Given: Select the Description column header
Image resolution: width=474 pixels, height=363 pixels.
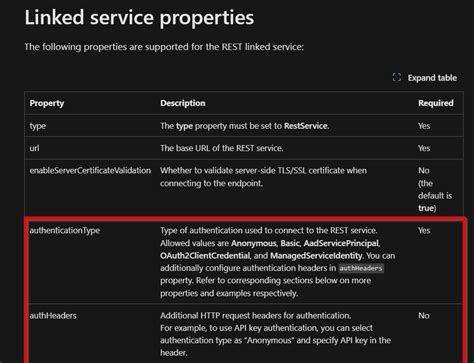Looking at the screenshot, I should point(183,103).
